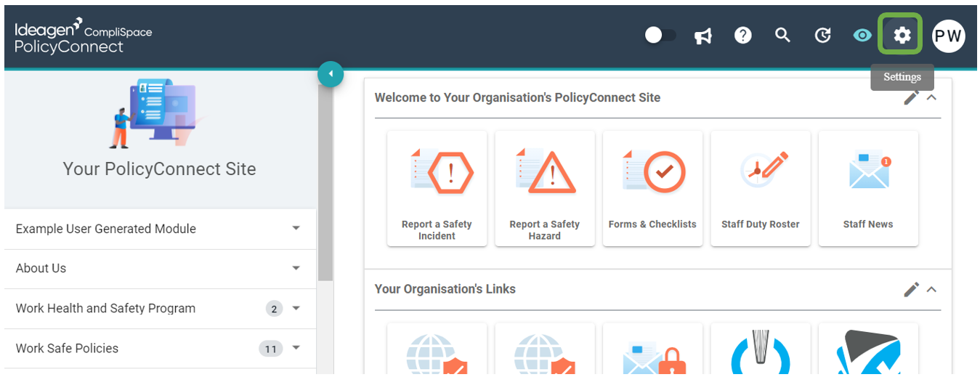Click the sidebar vertical scrollbar
The height and width of the screenshot is (385, 980).
[x=325, y=182]
